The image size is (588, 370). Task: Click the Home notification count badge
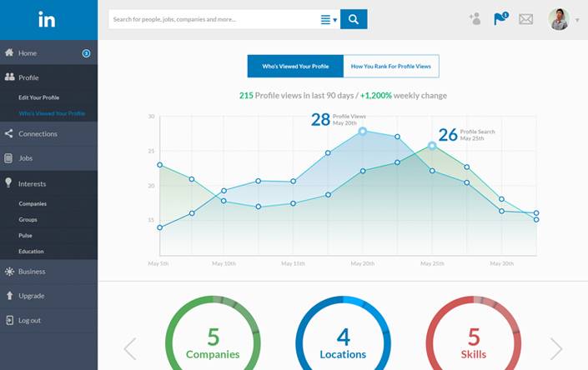click(86, 53)
